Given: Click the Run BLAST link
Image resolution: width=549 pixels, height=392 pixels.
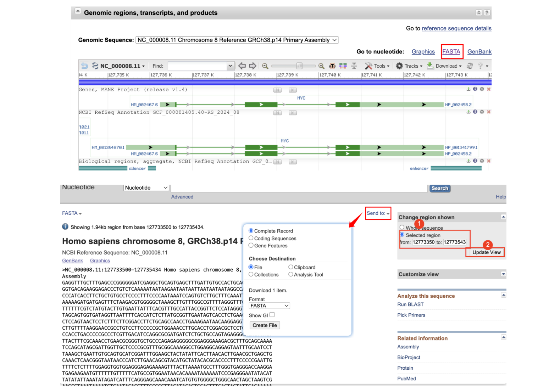Looking at the screenshot, I should (x=410, y=304).
